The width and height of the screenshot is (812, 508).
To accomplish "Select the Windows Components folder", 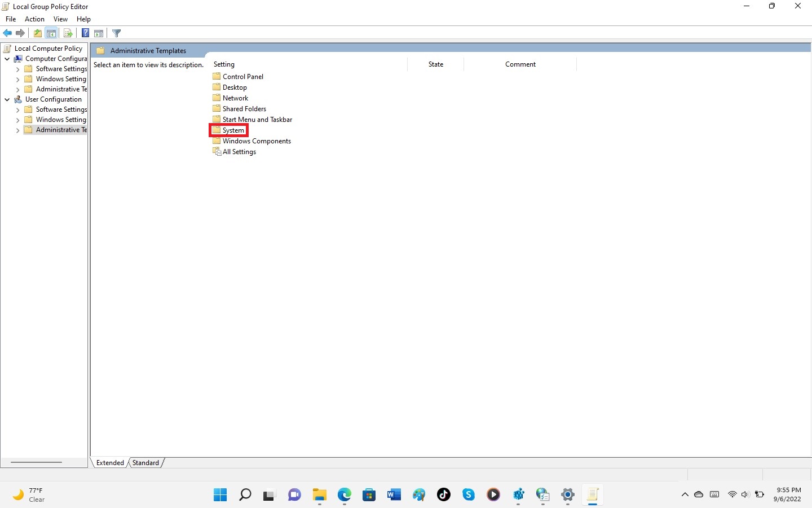I will (x=257, y=141).
